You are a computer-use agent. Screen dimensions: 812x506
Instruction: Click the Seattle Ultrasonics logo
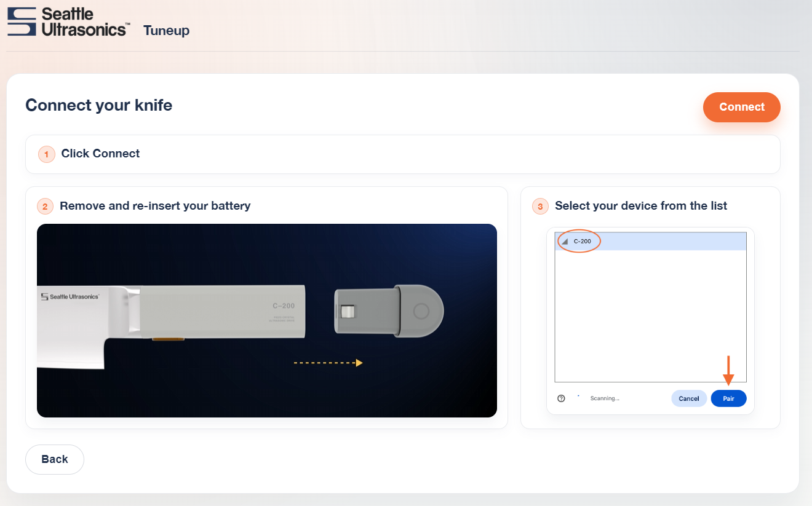(x=68, y=22)
